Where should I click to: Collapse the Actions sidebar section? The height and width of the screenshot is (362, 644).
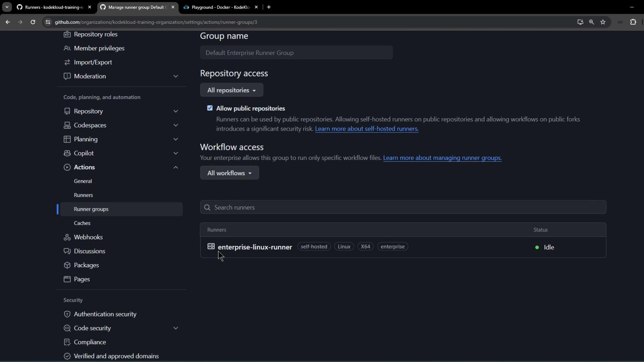(x=175, y=167)
